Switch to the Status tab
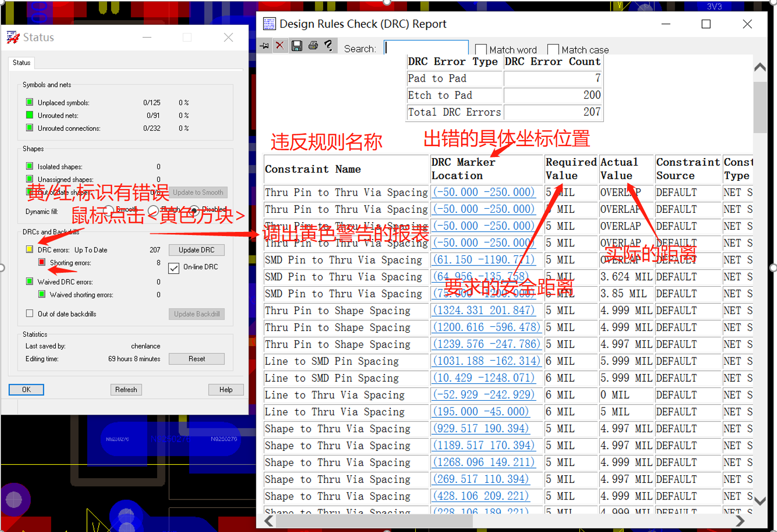Image resolution: width=777 pixels, height=532 pixels. pos(21,62)
